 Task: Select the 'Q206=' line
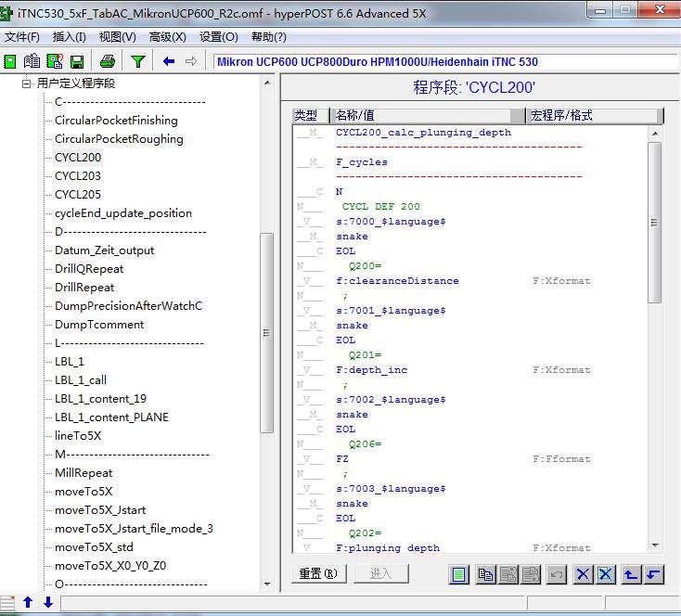tap(366, 444)
